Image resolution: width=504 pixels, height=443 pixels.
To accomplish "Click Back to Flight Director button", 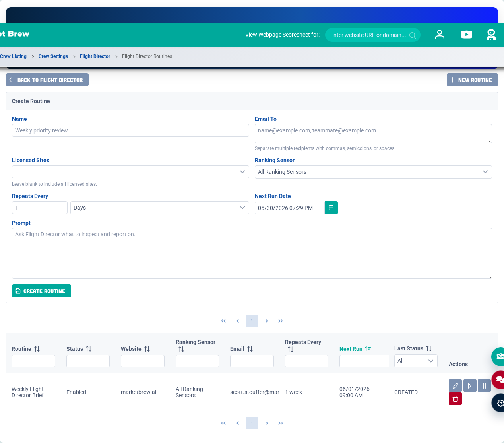I will [x=47, y=80].
